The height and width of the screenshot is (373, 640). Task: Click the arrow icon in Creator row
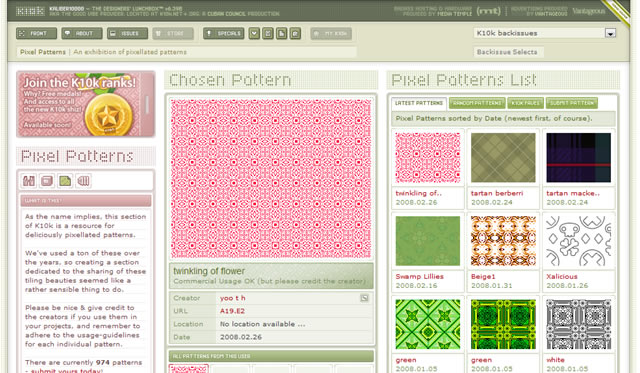[x=364, y=298]
